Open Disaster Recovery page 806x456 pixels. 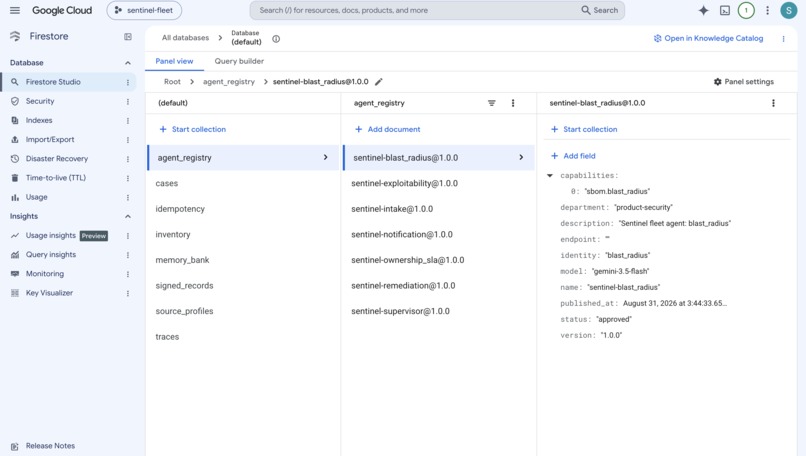[x=57, y=159]
